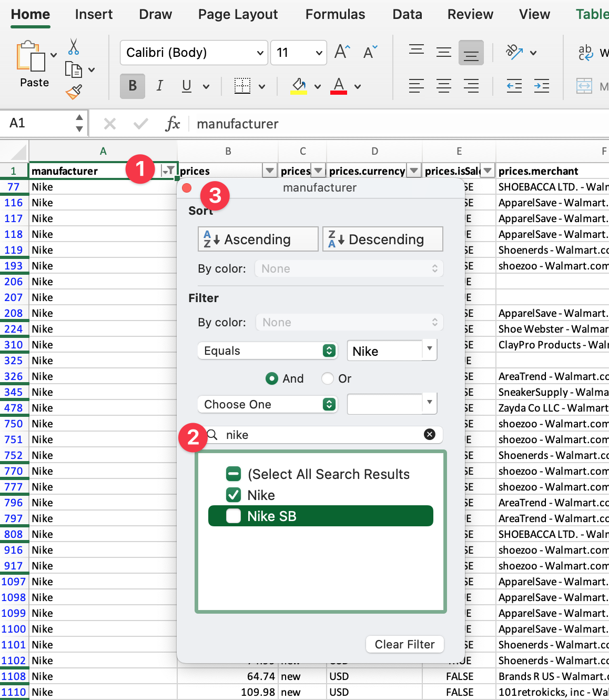Viewport: 609px width, 700px height.
Task: Clear the nike search text
Action: [x=430, y=434]
